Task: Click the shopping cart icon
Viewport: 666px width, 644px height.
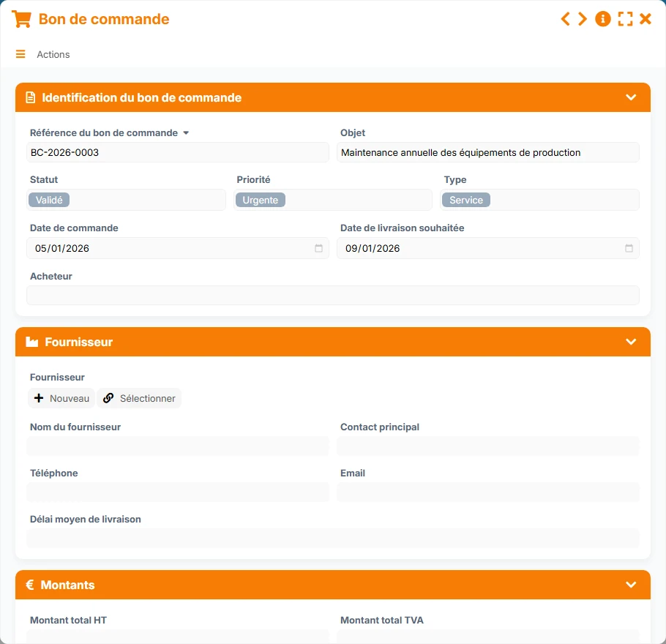Action: 21,19
